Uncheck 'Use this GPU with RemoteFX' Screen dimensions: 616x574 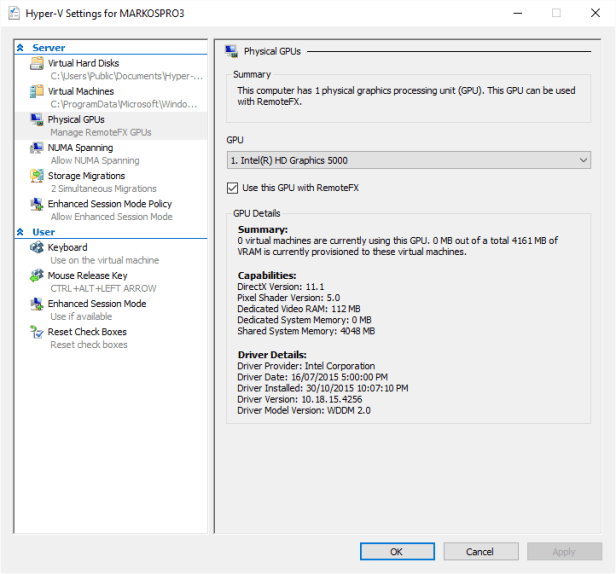tap(234, 187)
